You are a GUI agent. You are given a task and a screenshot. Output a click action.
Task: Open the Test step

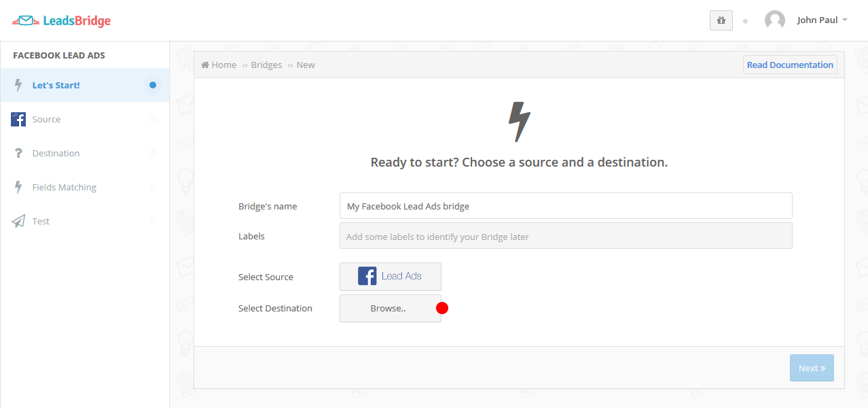(x=84, y=221)
